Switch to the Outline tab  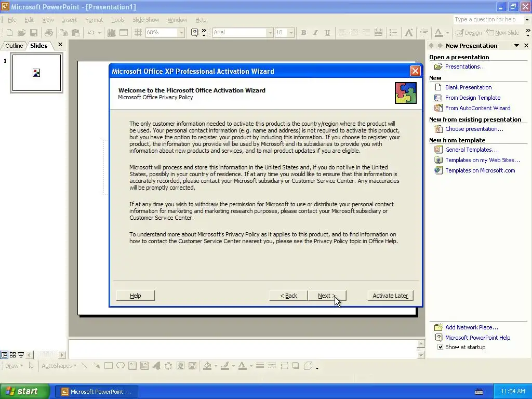pos(14,46)
